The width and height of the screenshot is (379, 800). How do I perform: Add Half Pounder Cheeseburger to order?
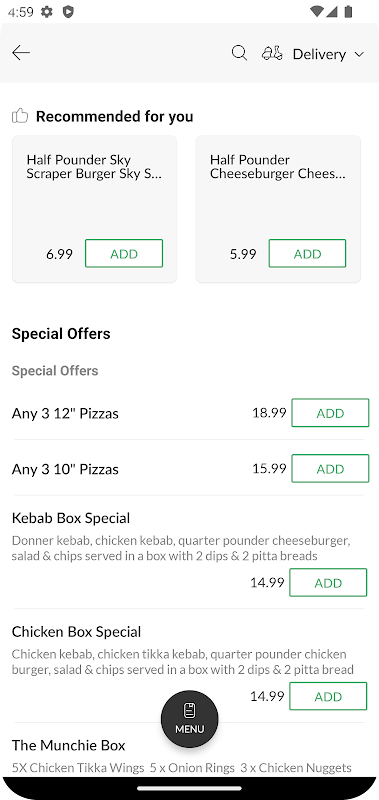pos(307,253)
